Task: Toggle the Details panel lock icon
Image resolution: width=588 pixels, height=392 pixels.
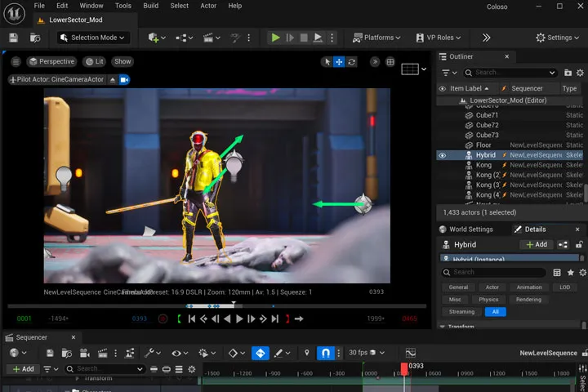Action: [x=579, y=244]
